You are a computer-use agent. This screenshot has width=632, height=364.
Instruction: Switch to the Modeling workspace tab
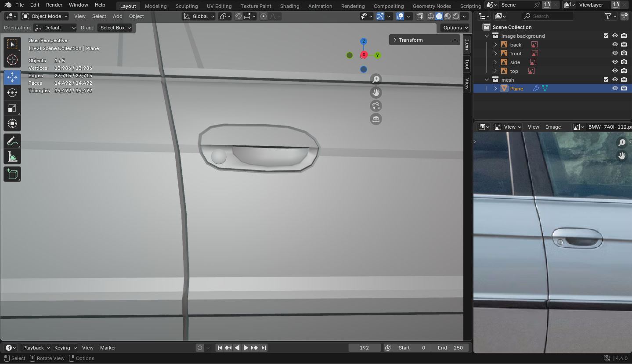click(156, 6)
